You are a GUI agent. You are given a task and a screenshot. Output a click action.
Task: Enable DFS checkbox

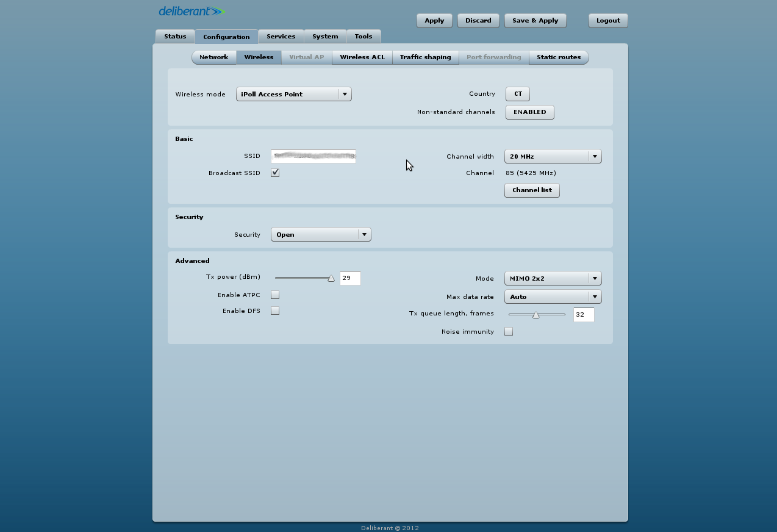(x=275, y=311)
